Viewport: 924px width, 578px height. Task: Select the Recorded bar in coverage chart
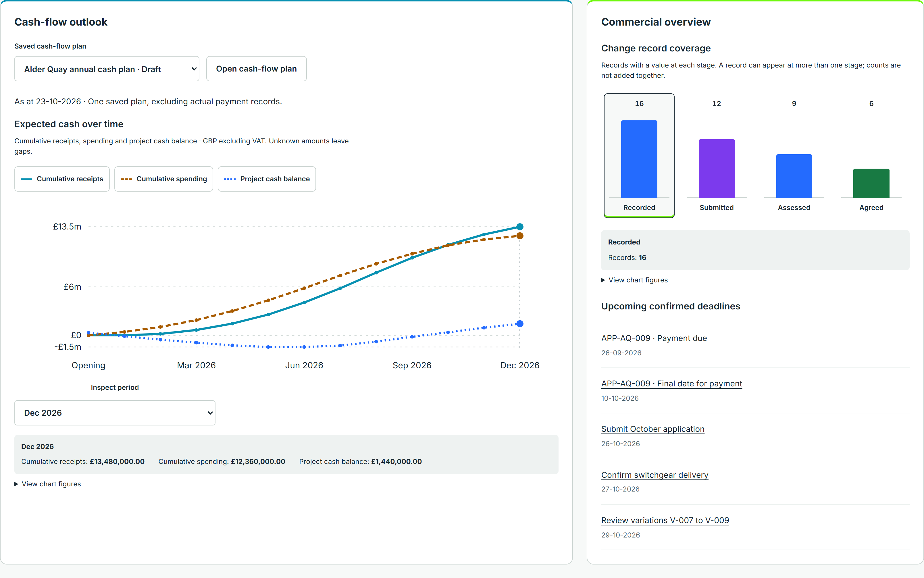639,156
